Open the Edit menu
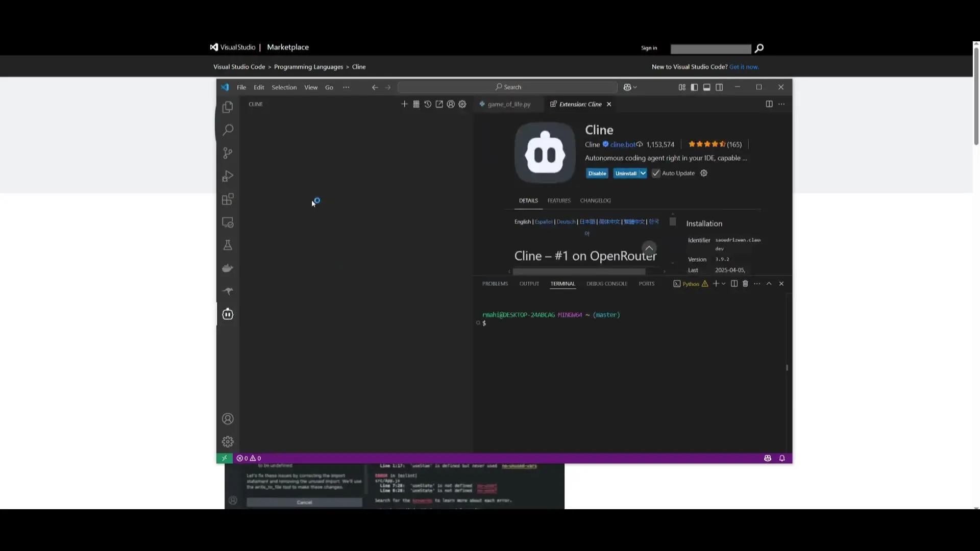This screenshot has height=551, width=980. pos(259,87)
